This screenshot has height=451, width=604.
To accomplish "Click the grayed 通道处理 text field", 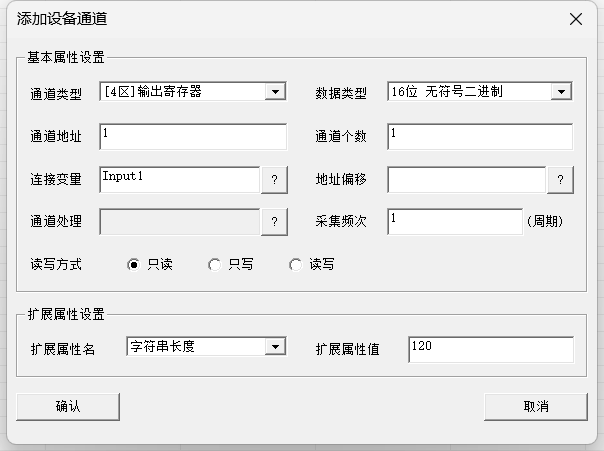I will tap(179, 221).
